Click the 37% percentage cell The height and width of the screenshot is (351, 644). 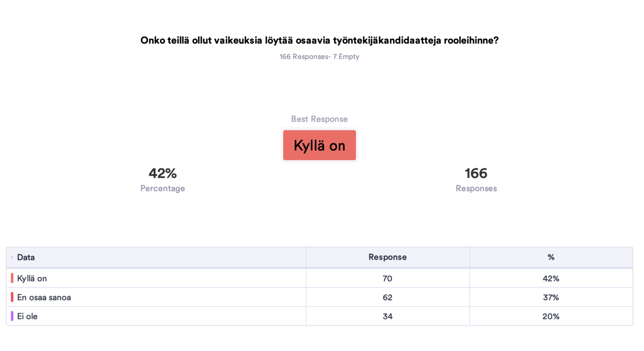(551, 297)
